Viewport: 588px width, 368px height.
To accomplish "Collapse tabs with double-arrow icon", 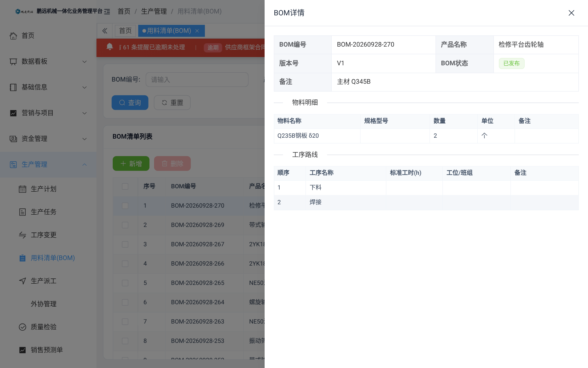I will [105, 31].
